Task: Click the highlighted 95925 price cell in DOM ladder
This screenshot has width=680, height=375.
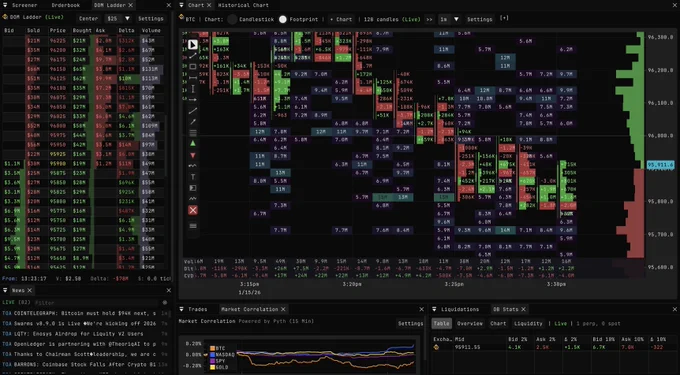Action: pos(57,154)
